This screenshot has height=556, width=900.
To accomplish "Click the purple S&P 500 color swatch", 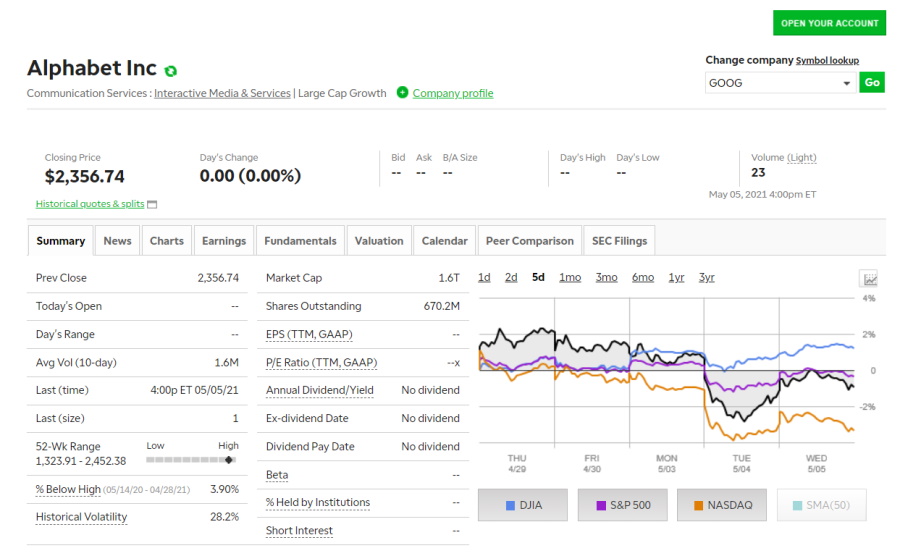I will coord(601,506).
